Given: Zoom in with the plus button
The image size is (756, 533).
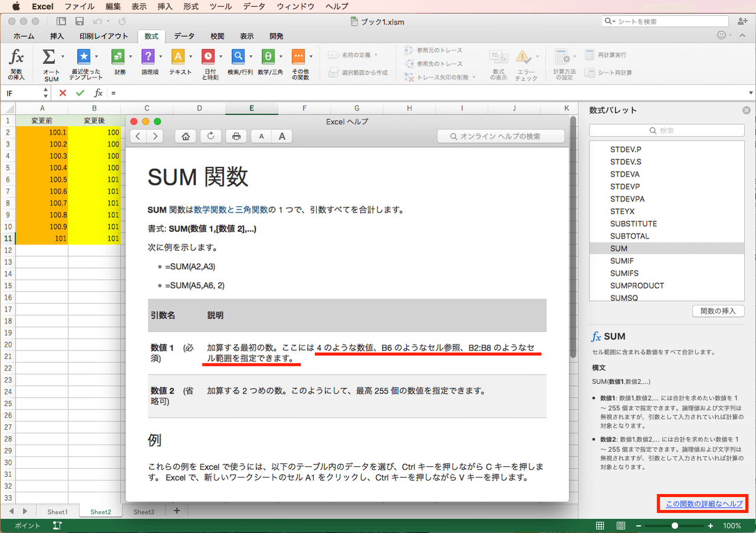Looking at the screenshot, I should [711, 525].
